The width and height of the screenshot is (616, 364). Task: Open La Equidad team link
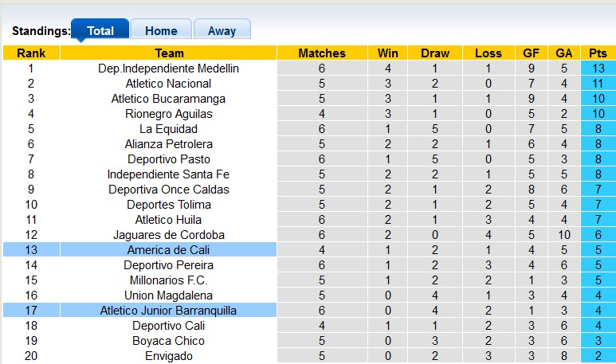[x=169, y=129]
